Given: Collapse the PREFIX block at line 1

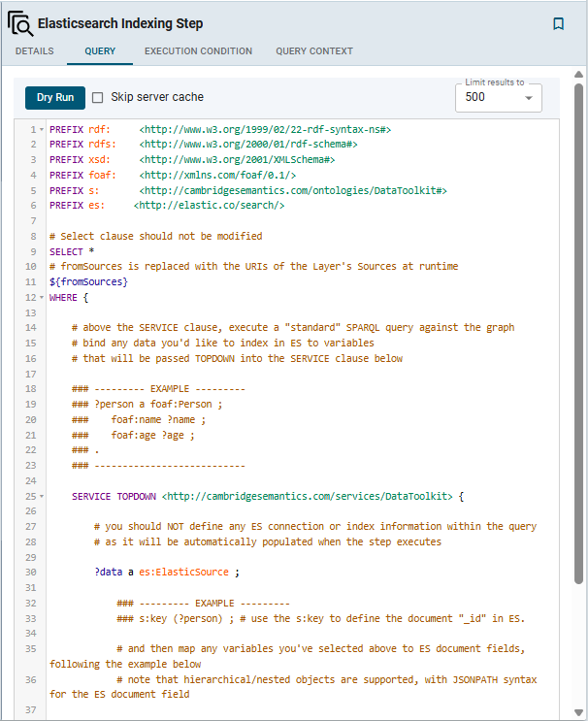Looking at the screenshot, I should pos(42,129).
